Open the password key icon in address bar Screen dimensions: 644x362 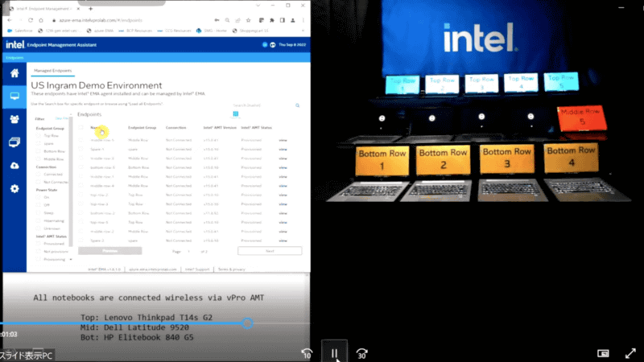coord(217,20)
